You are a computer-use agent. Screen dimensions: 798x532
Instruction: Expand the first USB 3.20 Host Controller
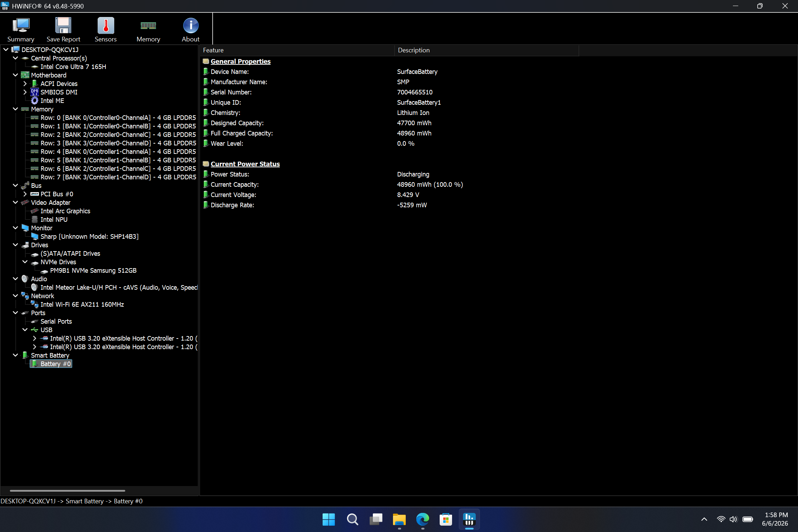click(35, 338)
